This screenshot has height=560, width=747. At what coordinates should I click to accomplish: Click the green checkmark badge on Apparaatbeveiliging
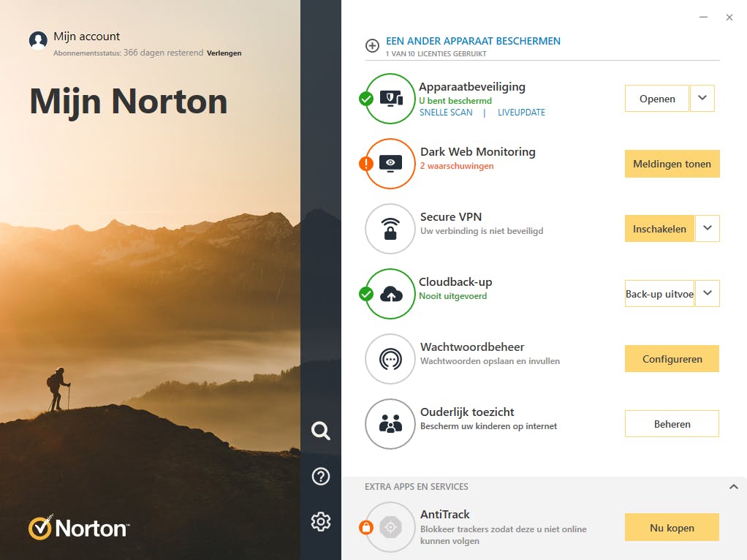(x=365, y=99)
